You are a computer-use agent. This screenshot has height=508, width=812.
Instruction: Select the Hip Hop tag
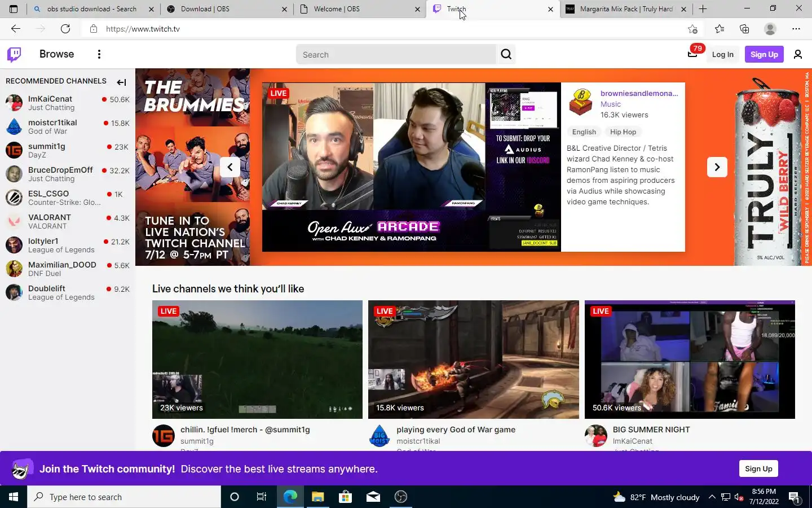click(x=623, y=132)
